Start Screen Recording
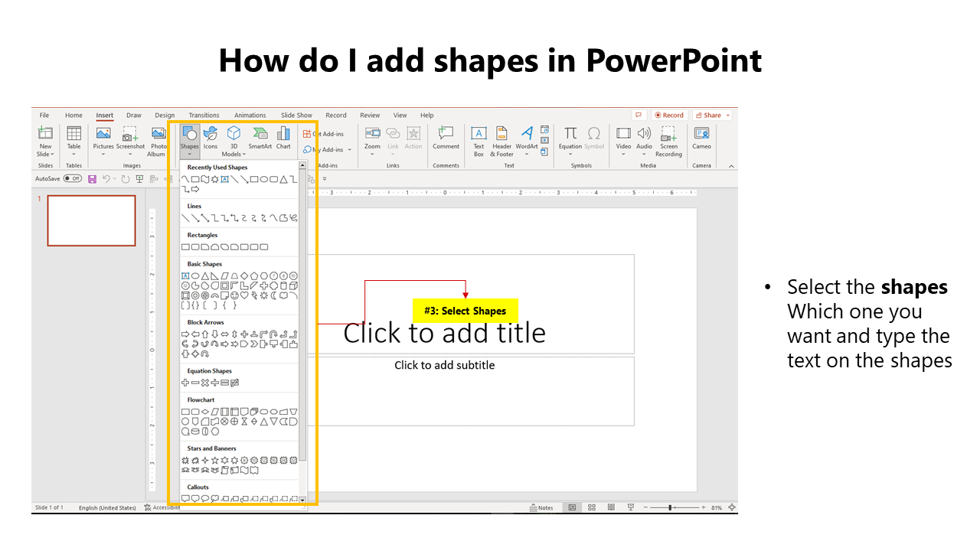 click(x=668, y=142)
